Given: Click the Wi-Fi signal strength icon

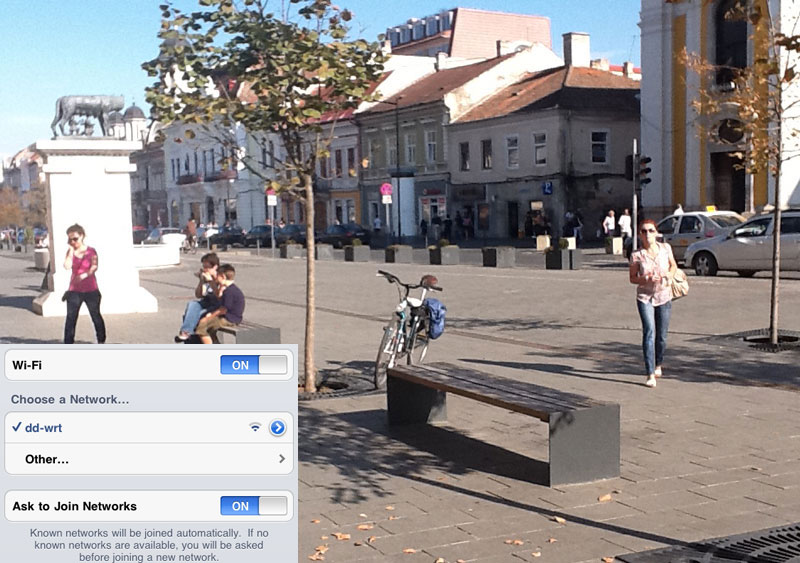Looking at the screenshot, I should pyautogui.click(x=255, y=428).
